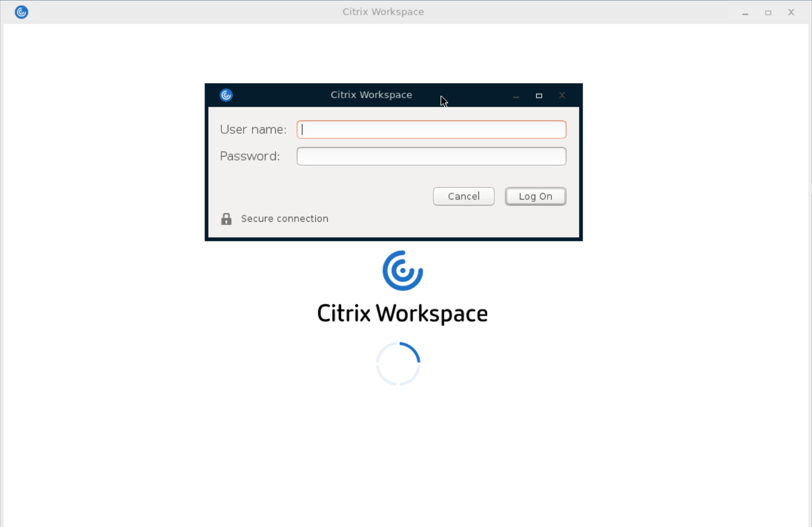Maximize the main Citrix Workspace window
The height and width of the screenshot is (527, 812).
coord(768,12)
